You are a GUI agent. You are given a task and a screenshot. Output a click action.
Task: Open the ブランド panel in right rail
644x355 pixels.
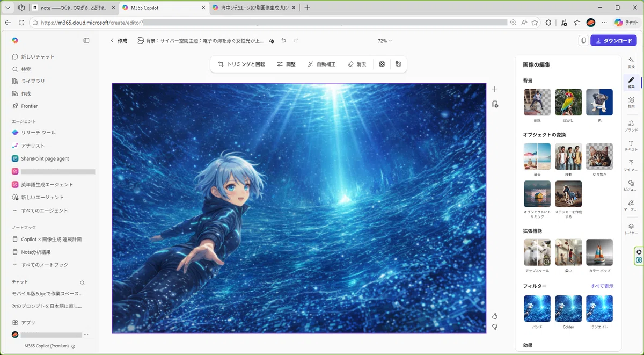coord(631,126)
